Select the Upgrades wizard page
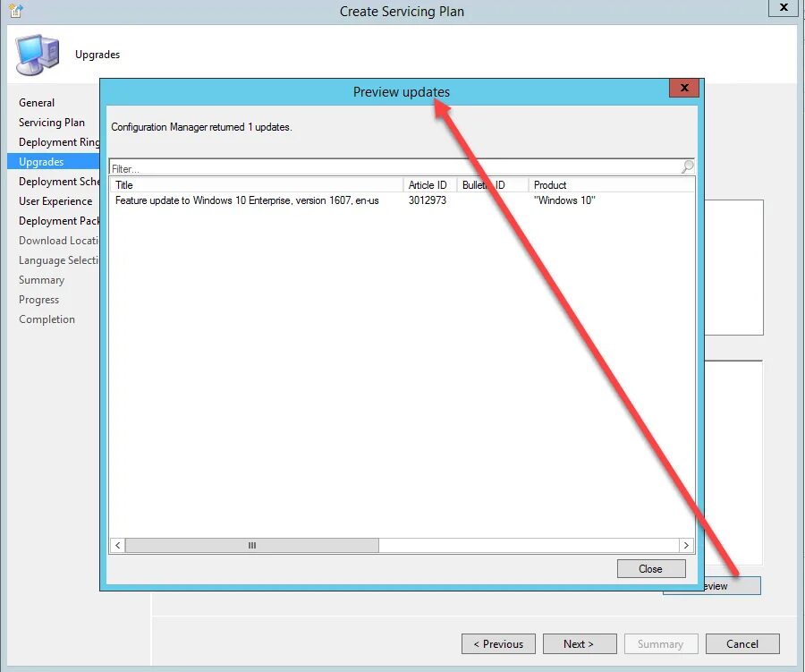The width and height of the screenshot is (805, 672). pos(54,162)
